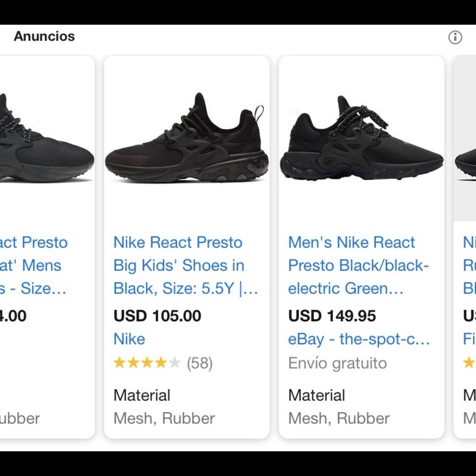Tap the partial price on leftmost card
This screenshot has height=476, width=476.
click(13, 316)
